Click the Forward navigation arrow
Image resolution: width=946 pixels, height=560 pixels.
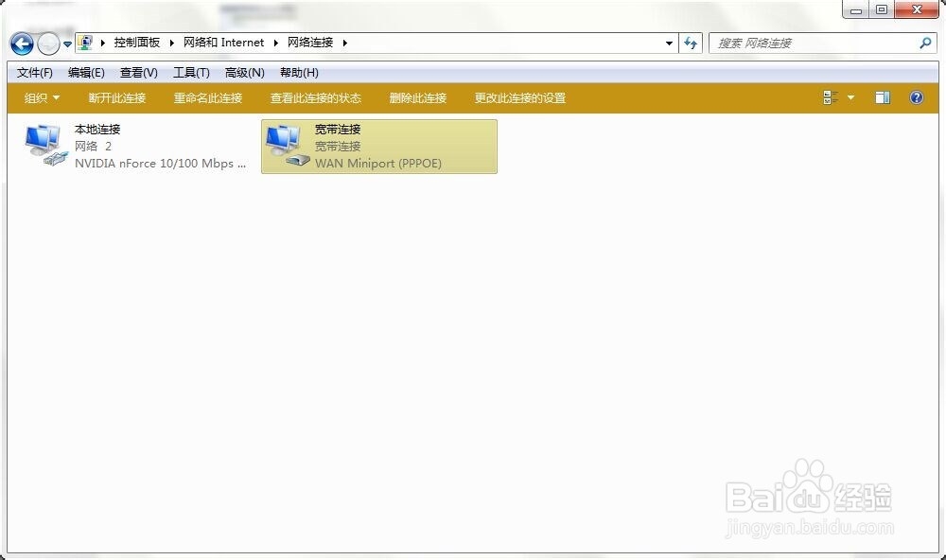pyautogui.click(x=46, y=44)
